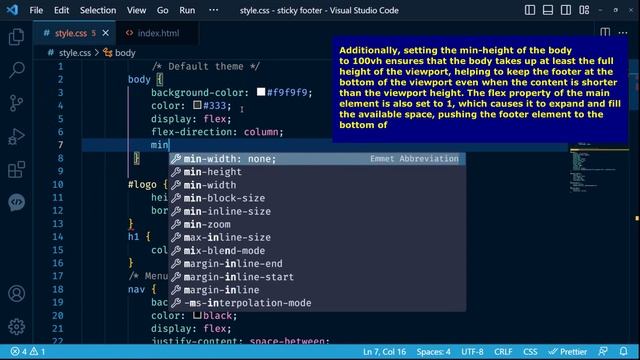The width and height of the screenshot is (640, 360).
Task: Open the Accounts menu icon
Action: point(16,293)
